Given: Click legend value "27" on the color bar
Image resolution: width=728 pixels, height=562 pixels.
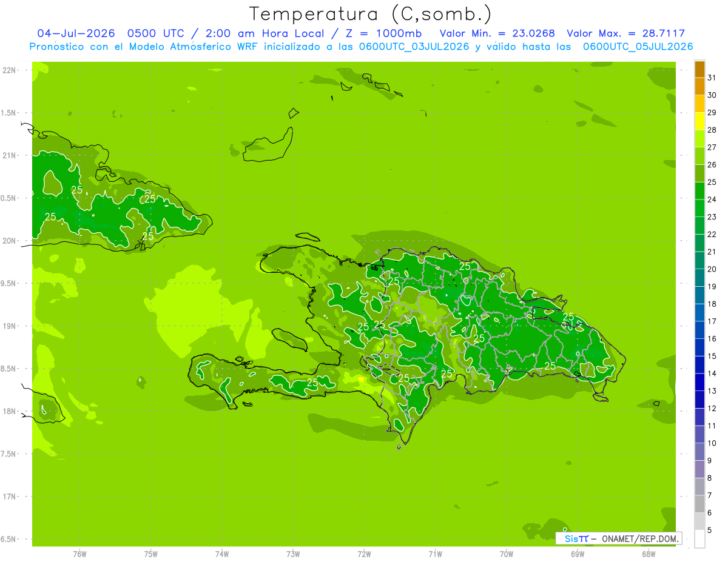Looking at the screenshot, I should click(712, 147).
